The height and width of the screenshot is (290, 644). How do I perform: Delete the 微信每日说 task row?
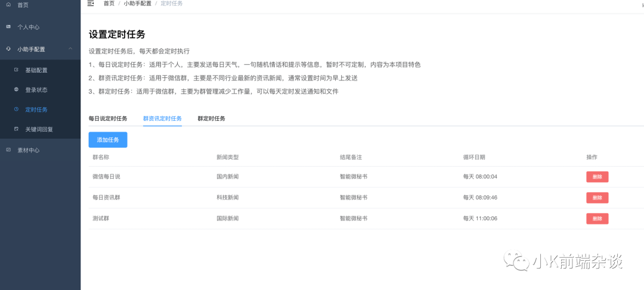597,177
